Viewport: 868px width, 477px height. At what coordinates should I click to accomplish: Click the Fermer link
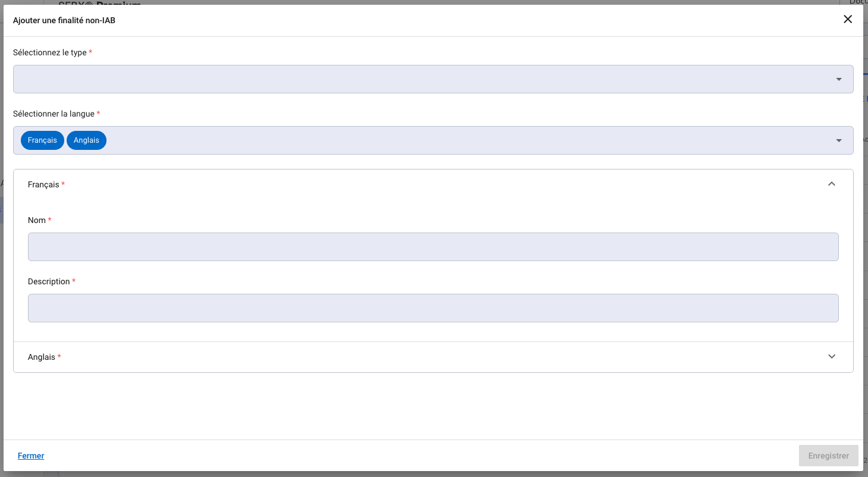point(31,456)
